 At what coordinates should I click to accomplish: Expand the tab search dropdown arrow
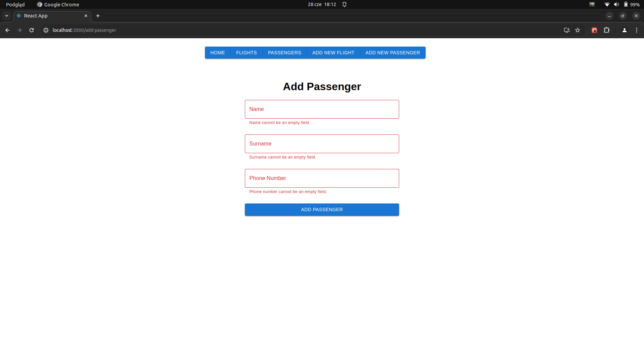pos(7,16)
